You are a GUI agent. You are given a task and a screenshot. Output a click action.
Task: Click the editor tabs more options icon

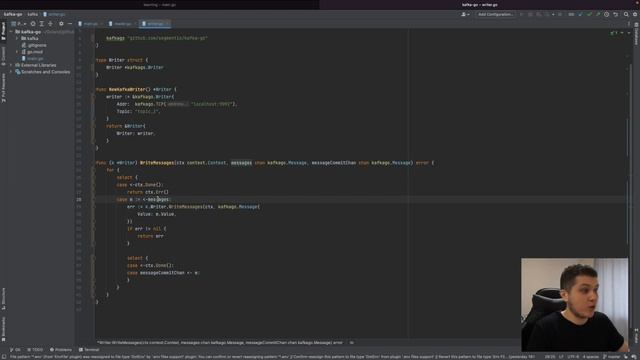tap(629, 24)
